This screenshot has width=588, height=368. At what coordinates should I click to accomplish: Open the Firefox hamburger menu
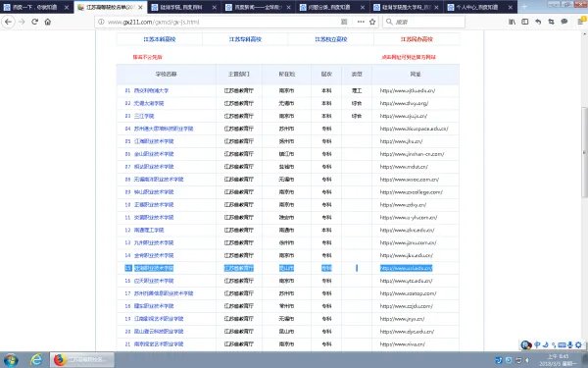[581, 23]
